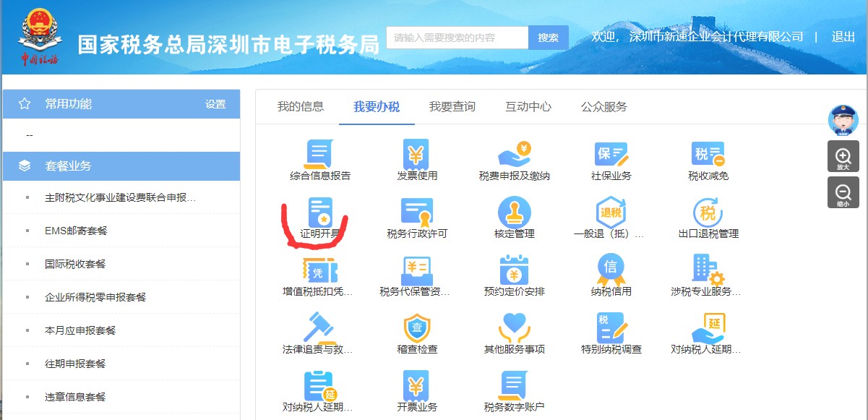Click the 搜索 search button

548,38
